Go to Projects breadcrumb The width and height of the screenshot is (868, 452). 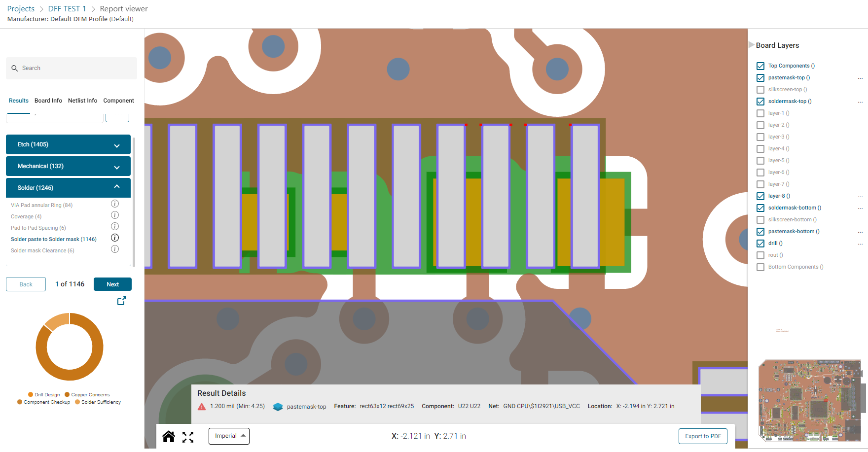(x=21, y=9)
